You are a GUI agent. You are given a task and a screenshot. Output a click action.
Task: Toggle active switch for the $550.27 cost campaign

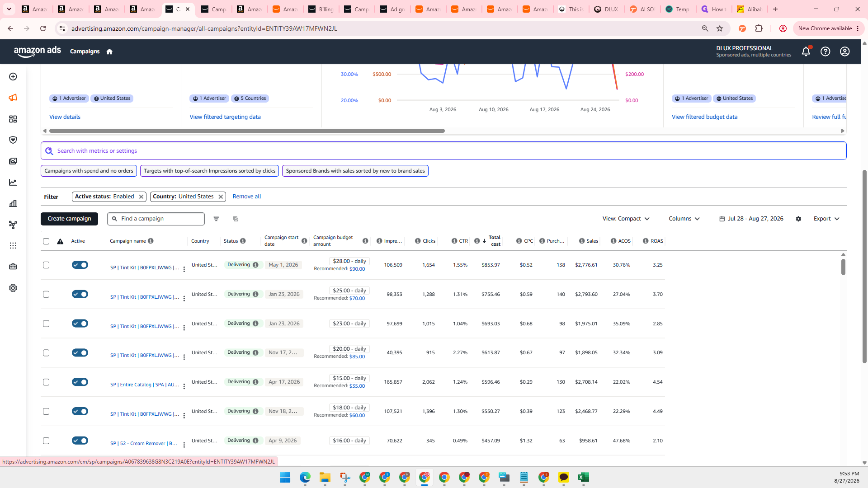click(x=80, y=411)
